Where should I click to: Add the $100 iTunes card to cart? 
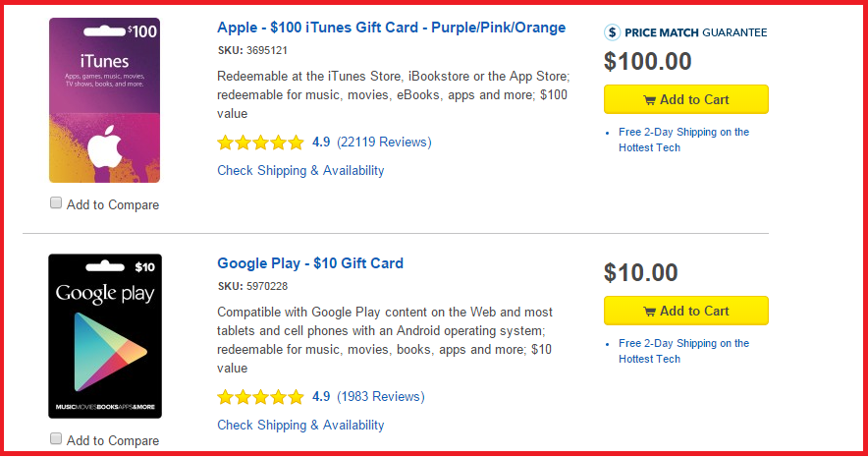[685, 99]
